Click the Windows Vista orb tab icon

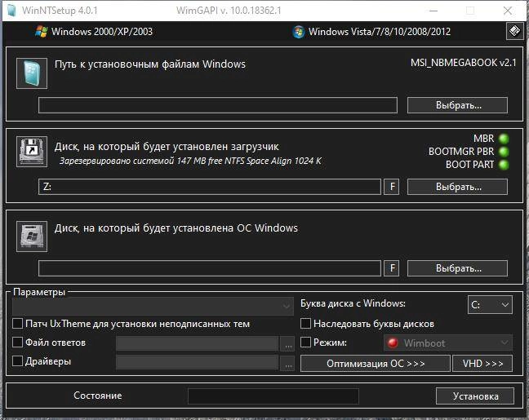[299, 32]
